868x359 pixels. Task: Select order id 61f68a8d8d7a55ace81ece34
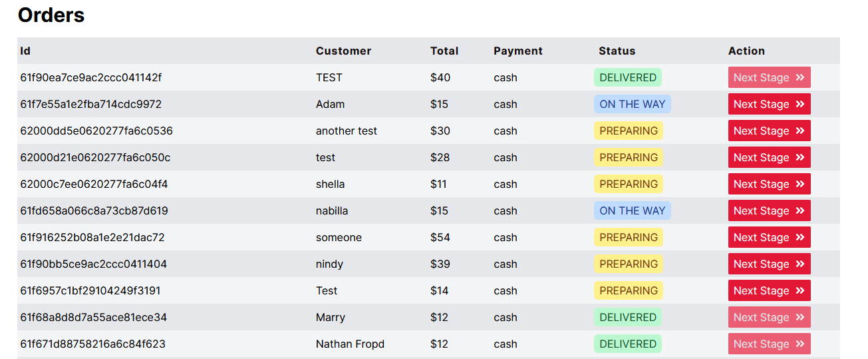pos(93,317)
